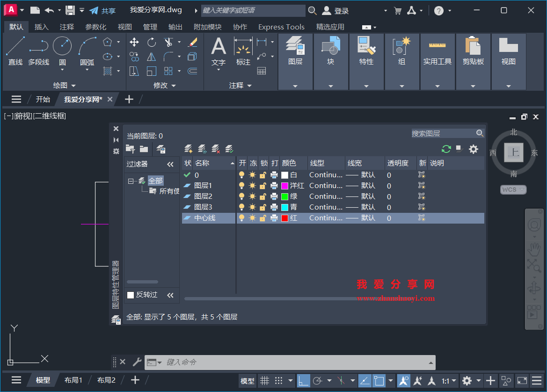
Task: Click the Move tool icon
Action: (x=134, y=43)
